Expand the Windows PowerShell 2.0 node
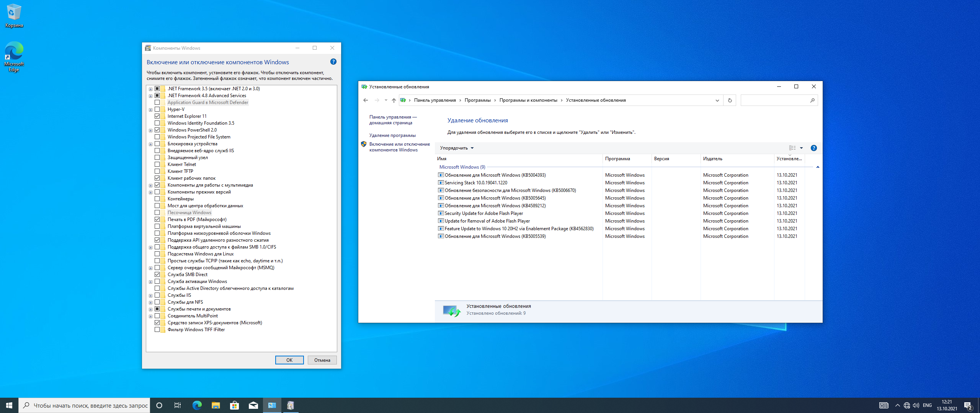The height and width of the screenshot is (413, 980). 150,130
